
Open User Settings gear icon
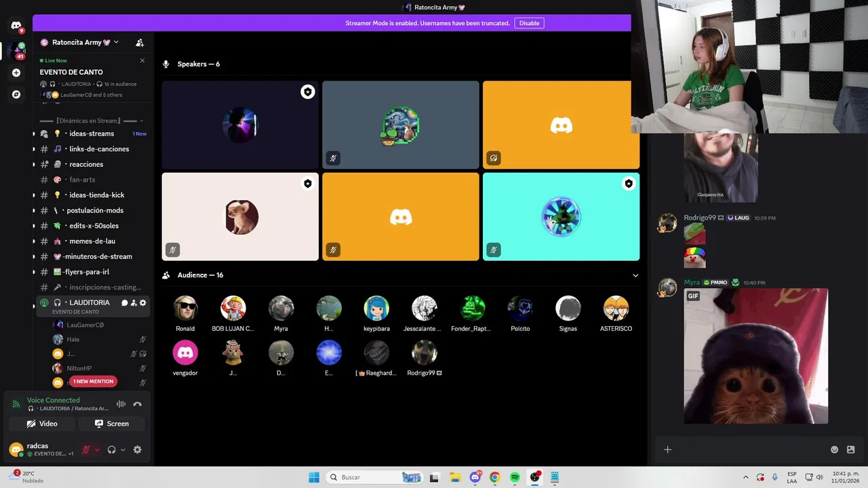point(138,449)
